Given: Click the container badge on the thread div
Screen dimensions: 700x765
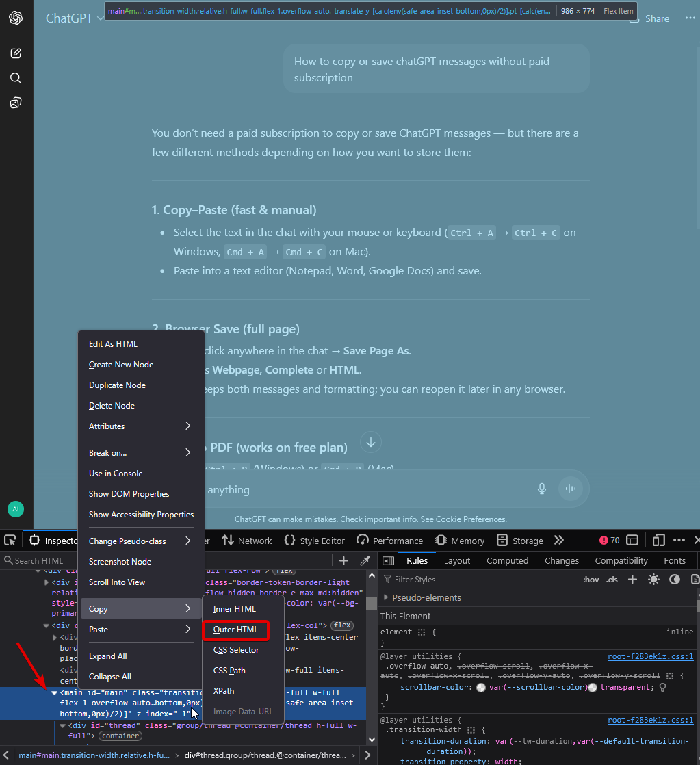Looking at the screenshot, I should (x=120, y=736).
